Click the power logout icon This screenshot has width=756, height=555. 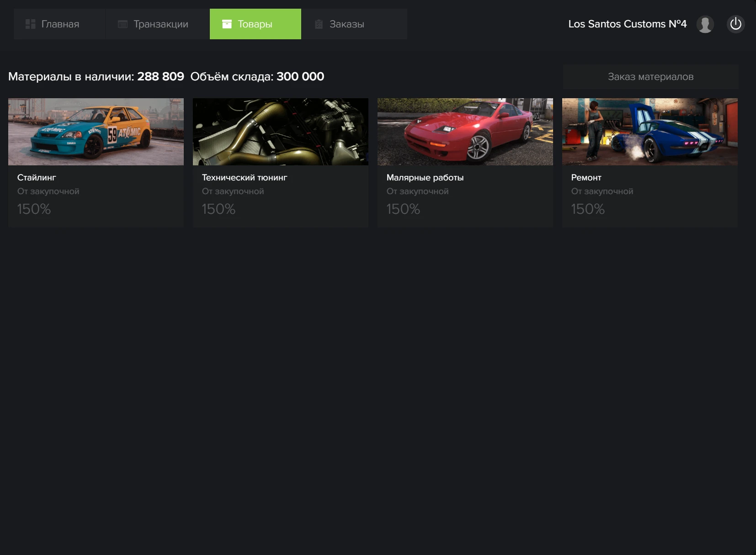point(735,24)
